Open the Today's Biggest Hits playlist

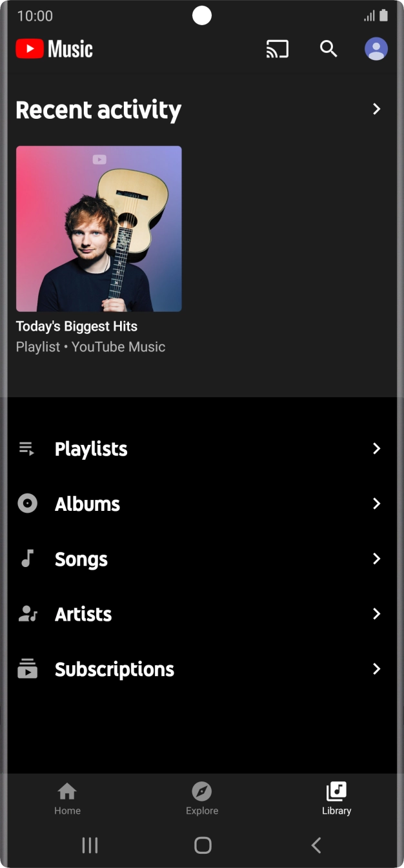click(77, 326)
